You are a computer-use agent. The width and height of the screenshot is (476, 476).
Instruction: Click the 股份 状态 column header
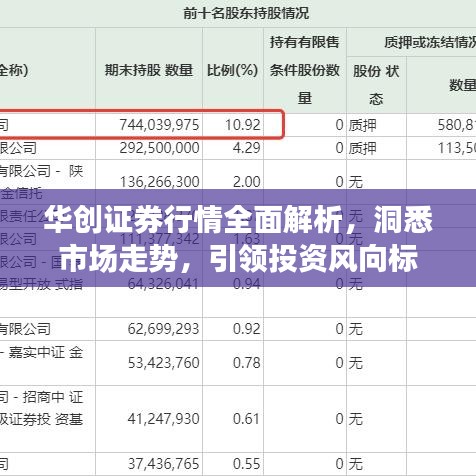click(376, 85)
